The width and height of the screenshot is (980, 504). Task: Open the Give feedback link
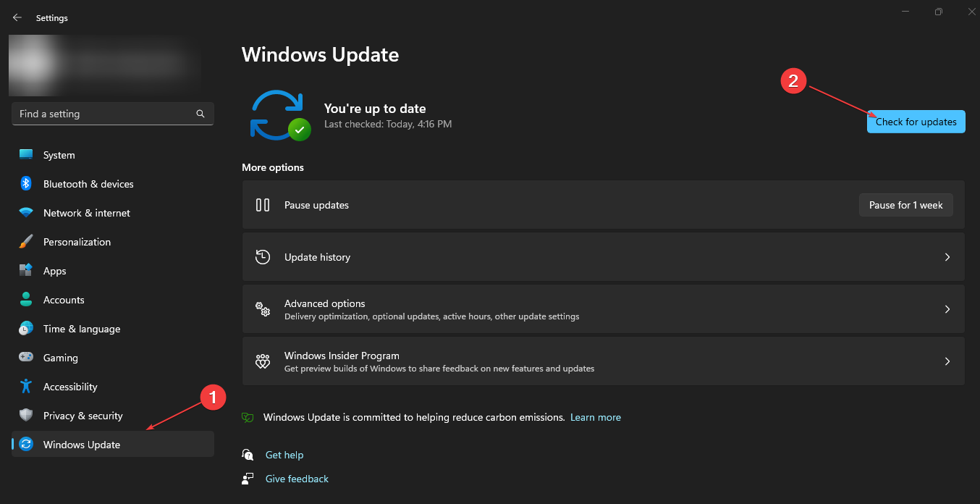297,479
